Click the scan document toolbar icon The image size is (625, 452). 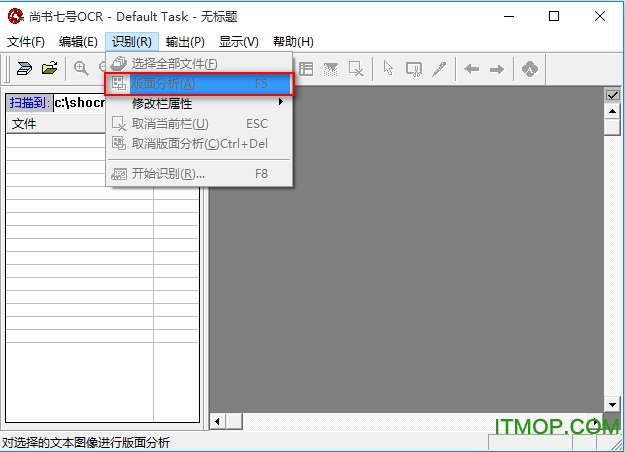pyautogui.click(x=24, y=69)
